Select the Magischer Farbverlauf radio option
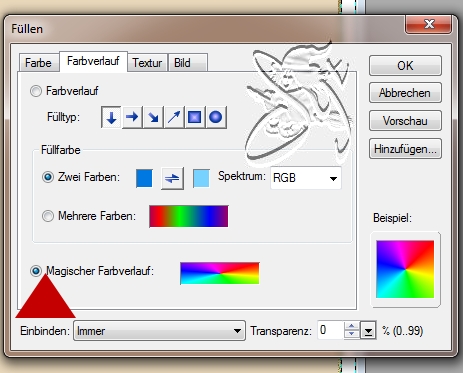This screenshot has height=373, width=463. (x=36, y=271)
